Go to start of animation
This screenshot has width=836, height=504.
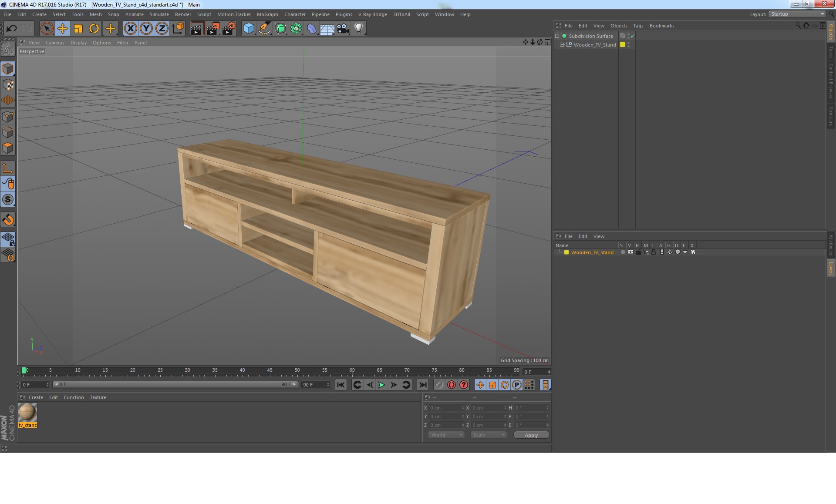coord(341,385)
